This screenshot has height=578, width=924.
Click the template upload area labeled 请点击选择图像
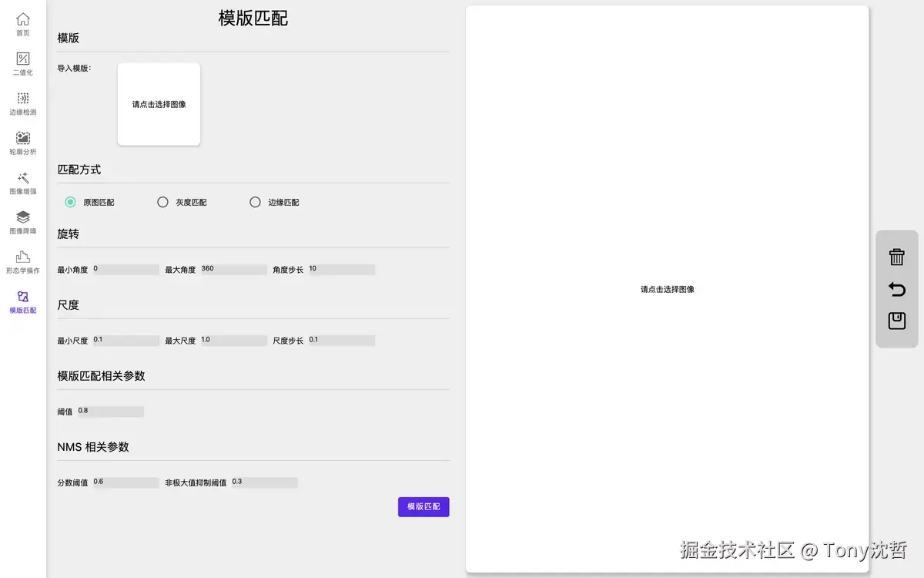[x=159, y=104]
